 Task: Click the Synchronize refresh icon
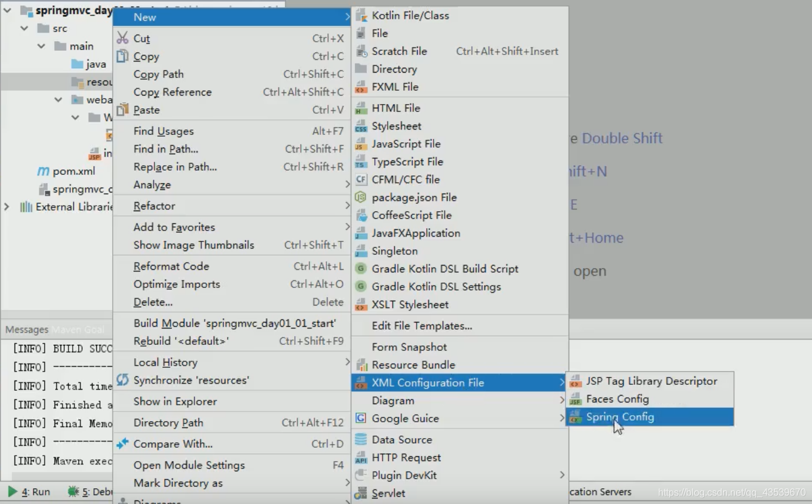123,380
